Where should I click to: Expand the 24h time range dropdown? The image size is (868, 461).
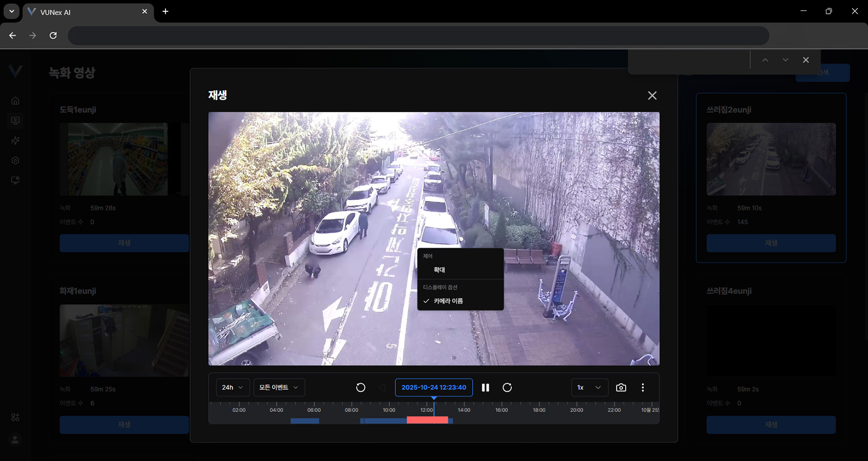232,388
